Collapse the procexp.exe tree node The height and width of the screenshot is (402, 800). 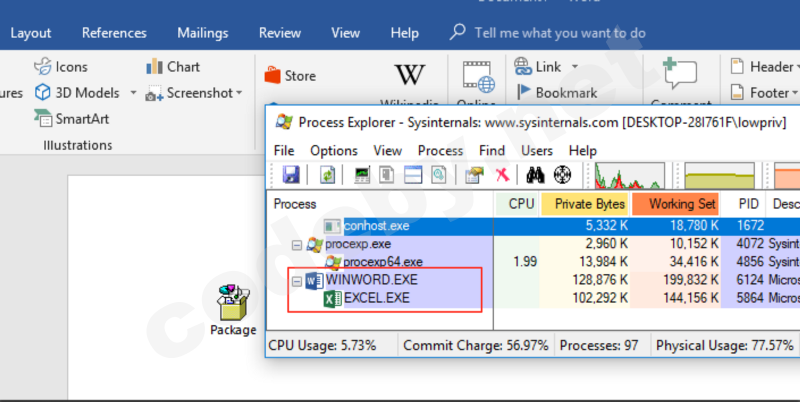click(x=297, y=245)
